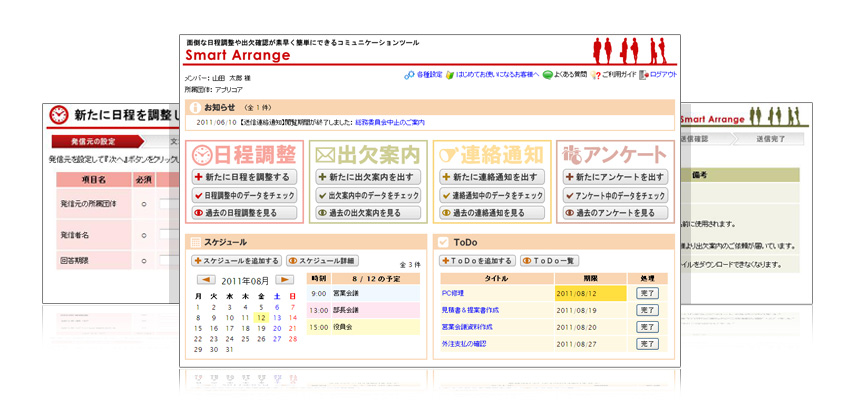Click clock icon in left window title
Screen dimensions: 860x400
[59, 115]
